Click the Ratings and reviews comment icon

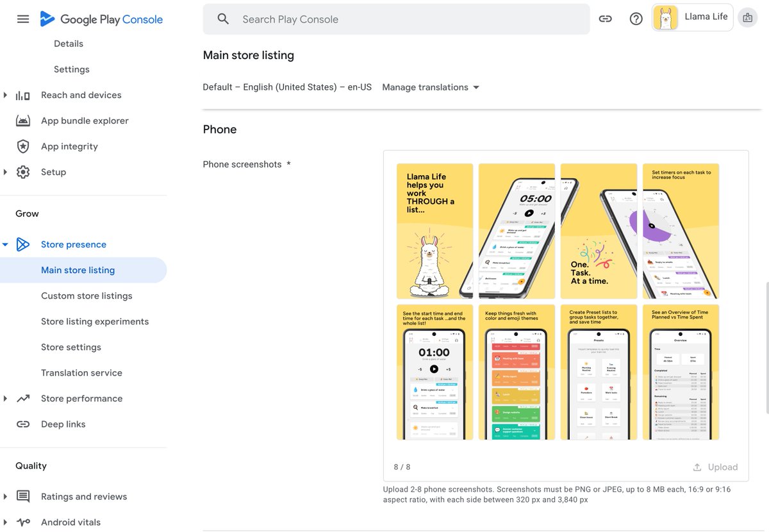click(x=23, y=497)
